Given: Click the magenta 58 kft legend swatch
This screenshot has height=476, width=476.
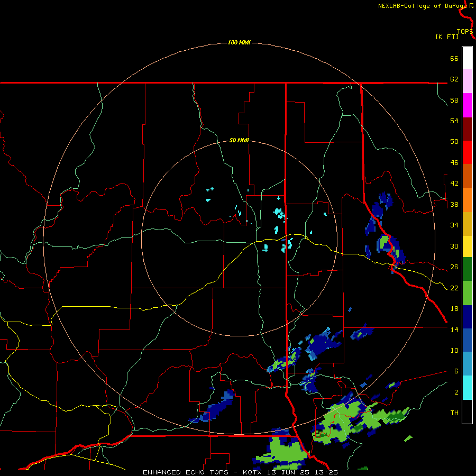Looking at the screenshot, I should coord(467,105).
